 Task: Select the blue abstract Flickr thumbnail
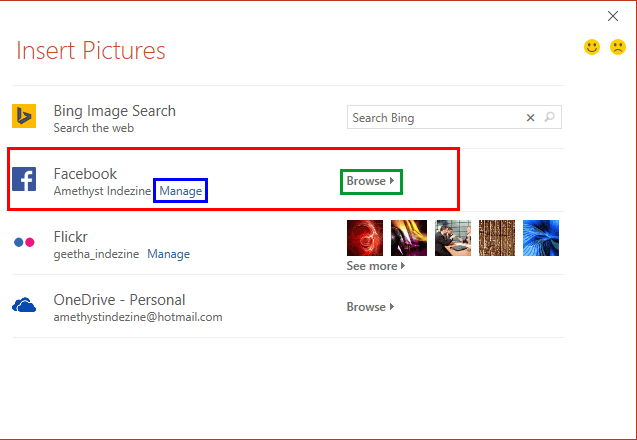pyautogui.click(x=541, y=238)
